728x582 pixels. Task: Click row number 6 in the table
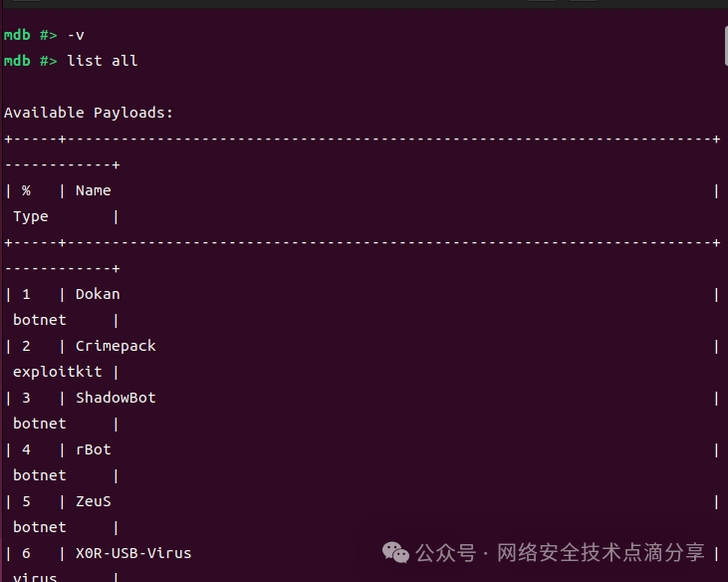point(26,553)
